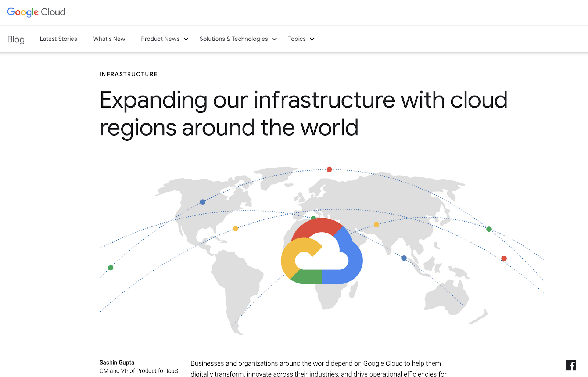Go to the Blog home tab
This screenshot has height=377, width=588.
(16, 39)
